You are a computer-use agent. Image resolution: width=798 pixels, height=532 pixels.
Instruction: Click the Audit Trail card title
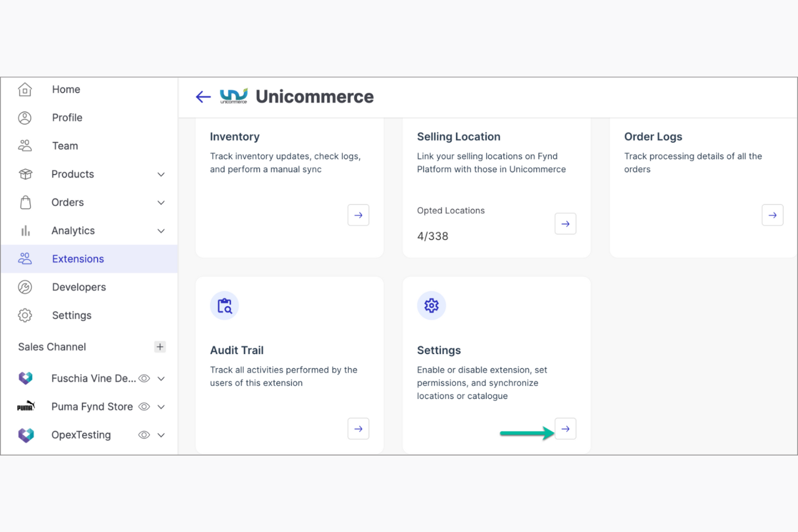[x=237, y=350]
